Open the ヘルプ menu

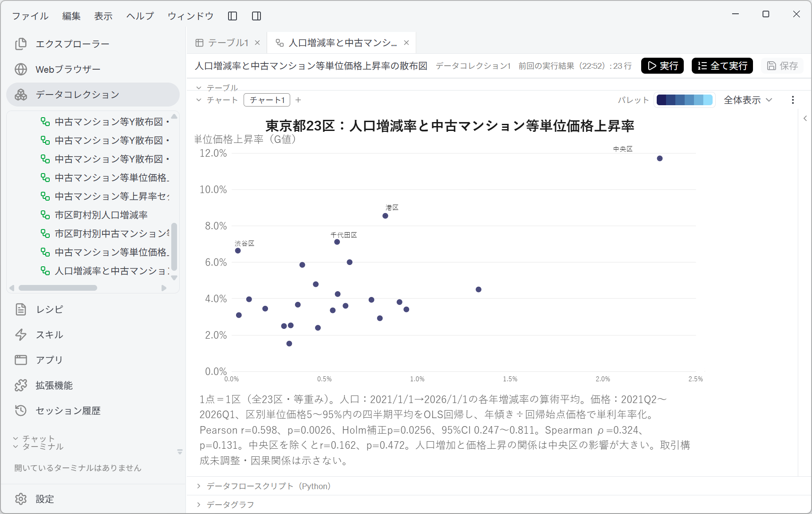click(x=140, y=16)
